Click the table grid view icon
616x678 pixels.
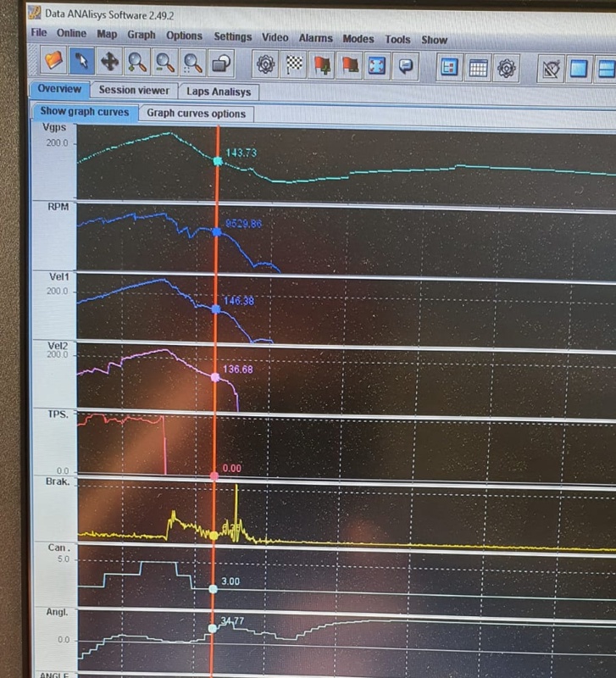click(478, 67)
